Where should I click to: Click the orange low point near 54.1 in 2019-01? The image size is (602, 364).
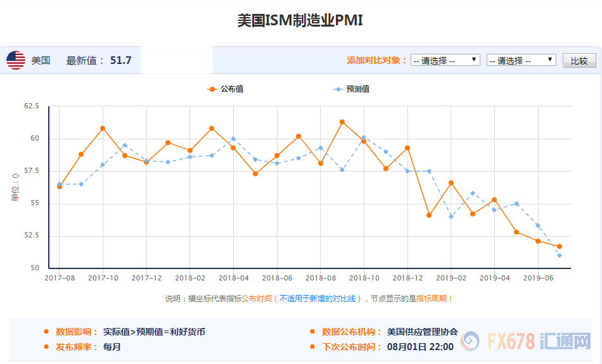pos(429,215)
